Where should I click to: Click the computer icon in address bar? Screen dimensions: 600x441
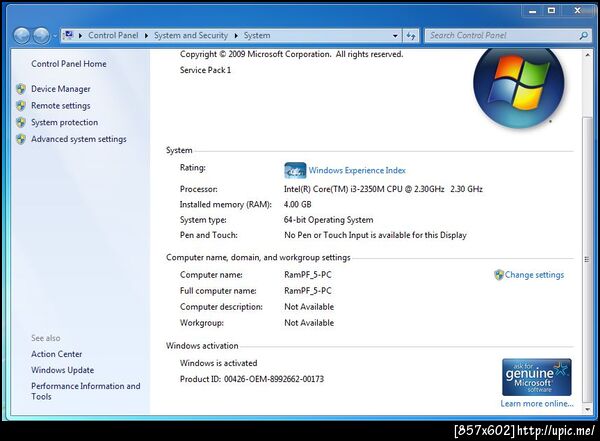click(68, 36)
